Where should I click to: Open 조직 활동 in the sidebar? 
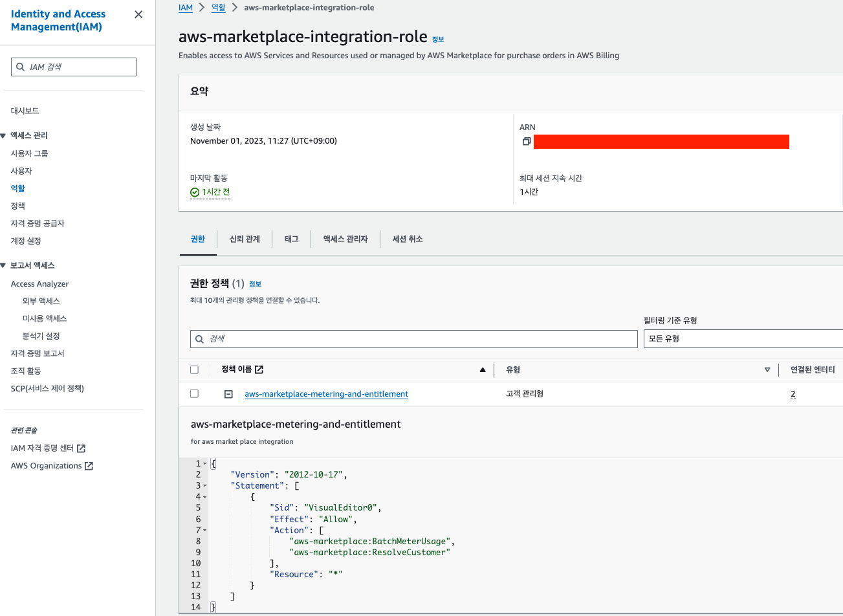[x=26, y=371]
